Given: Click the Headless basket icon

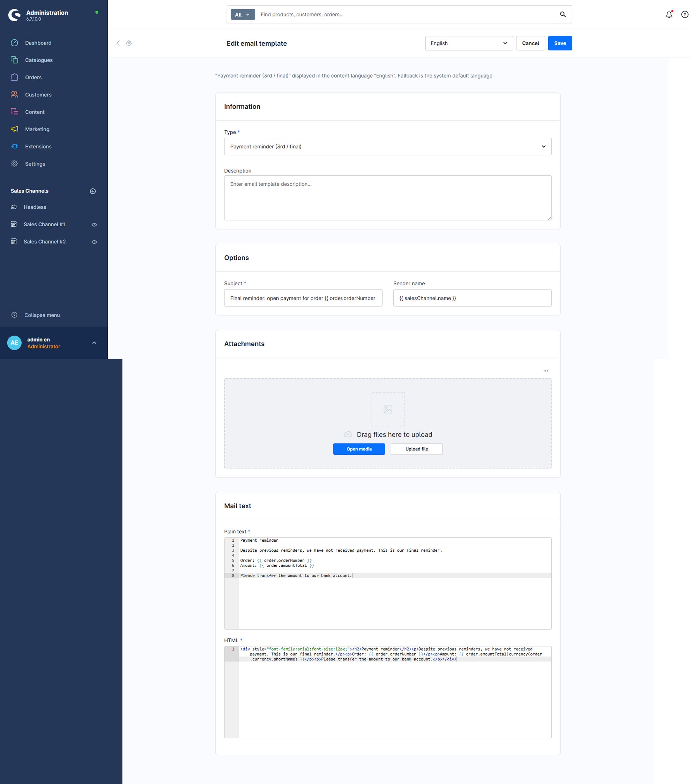Looking at the screenshot, I should click(x=14, y=207).
